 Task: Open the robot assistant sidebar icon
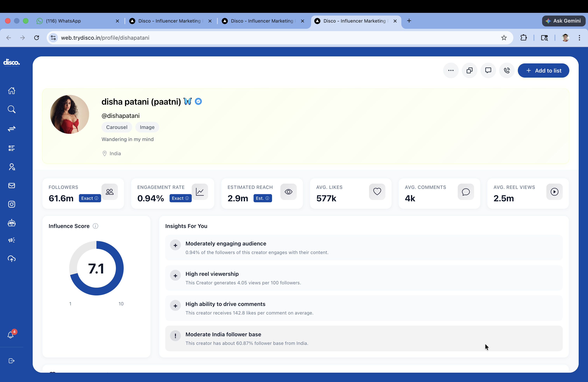pos(12,223)
